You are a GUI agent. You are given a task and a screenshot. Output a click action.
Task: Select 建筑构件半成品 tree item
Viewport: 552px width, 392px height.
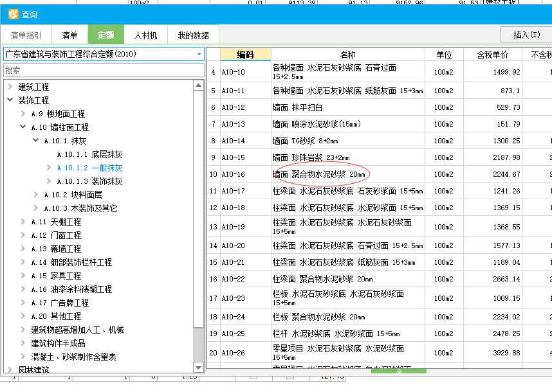58,343
